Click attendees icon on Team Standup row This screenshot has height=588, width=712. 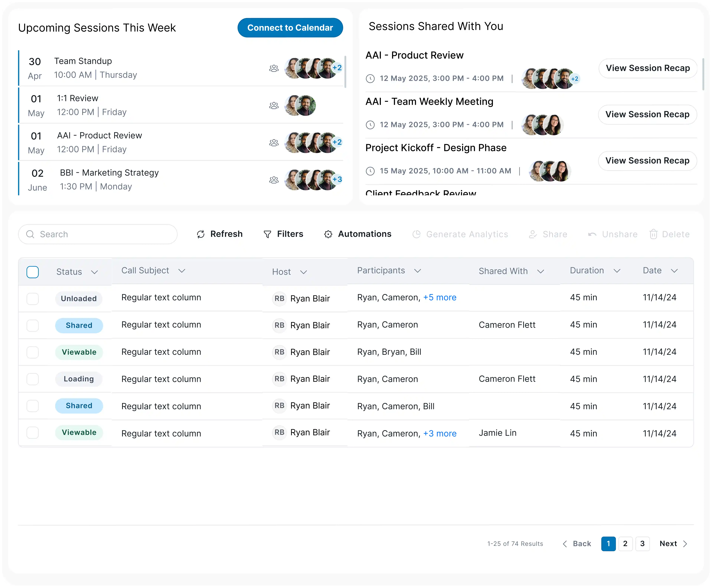(274, 68)
